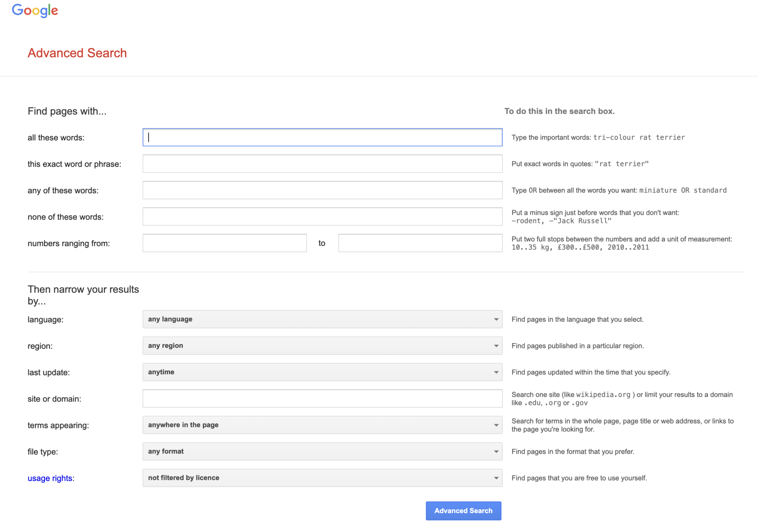Click 'Find pages in the format' hint
This screenshot has height=532, width=758.
click(x=573, y=452)
